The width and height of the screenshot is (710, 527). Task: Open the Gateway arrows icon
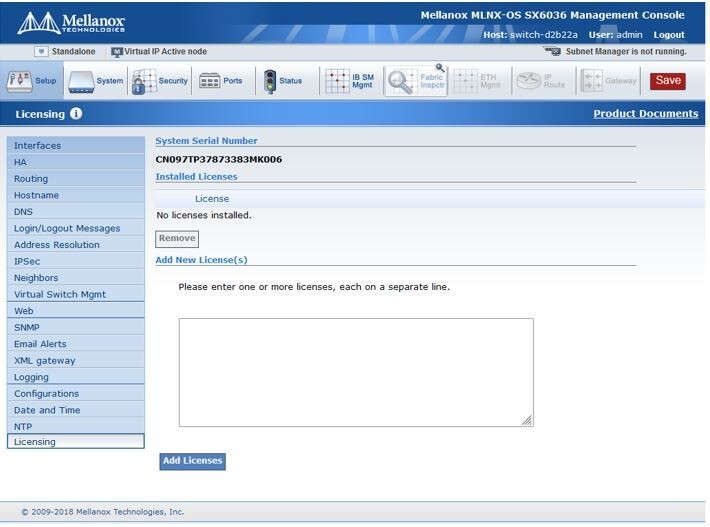592,81
